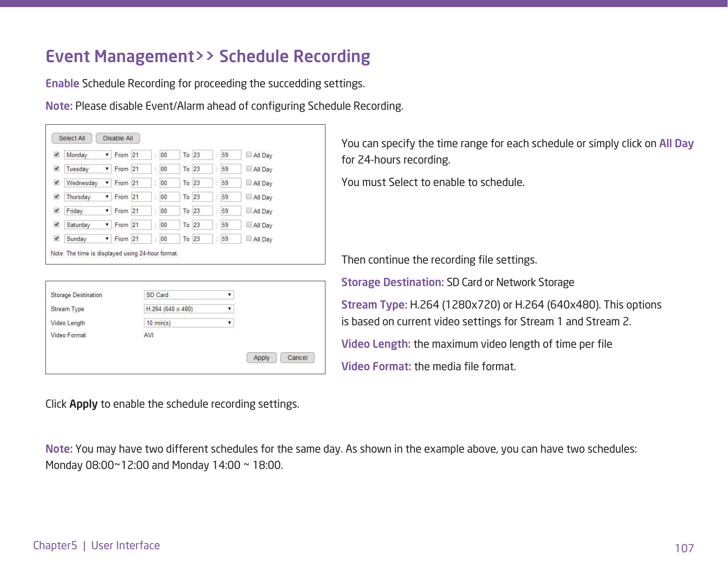The image size is (728, 562).
Task: Uncheck the Tuesday schedule checkbox
Action: point(56,169)
